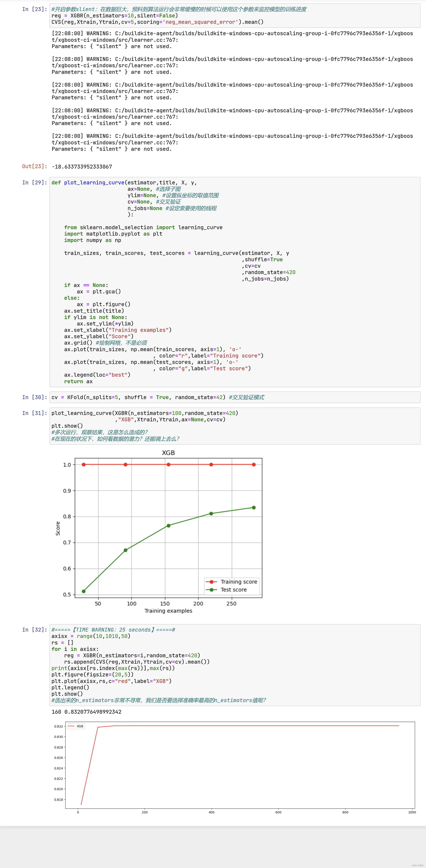Click the line reg = XGBR(n_estimators=10,silent=False)
The width and height of the screenshot is (426, 868).
pos(115,16)
